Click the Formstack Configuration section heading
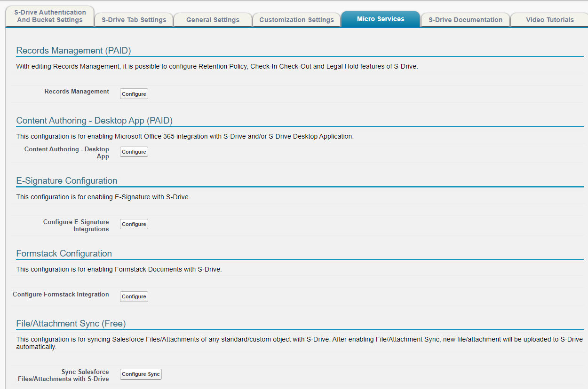The width and height of the screenshot is (588, 389). (x=64, y=254)
